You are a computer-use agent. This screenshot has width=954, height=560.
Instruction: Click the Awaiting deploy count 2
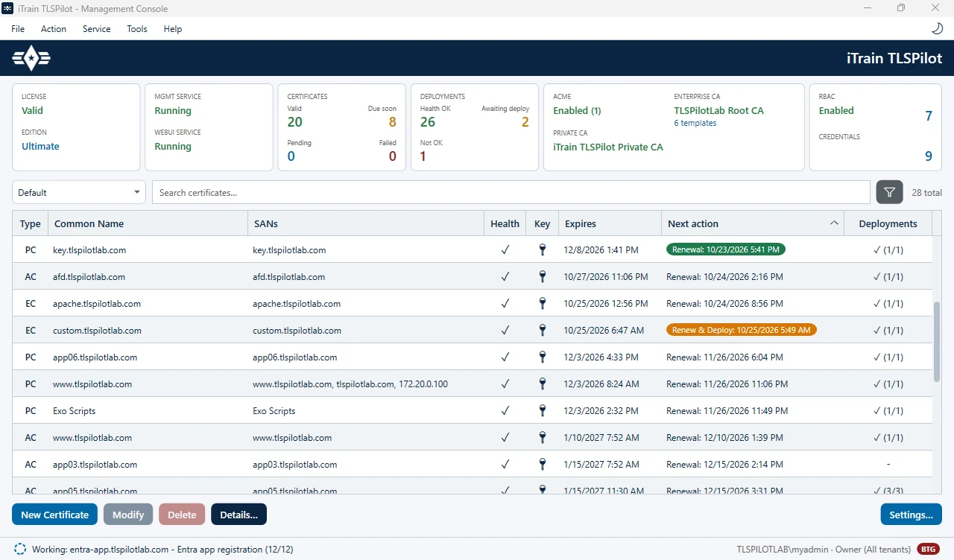coord(525,122)
